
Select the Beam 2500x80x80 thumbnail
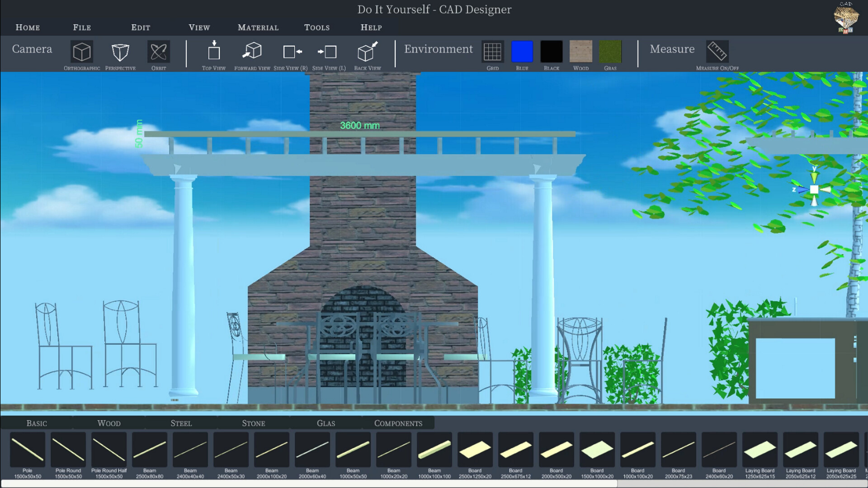point(150,450)
